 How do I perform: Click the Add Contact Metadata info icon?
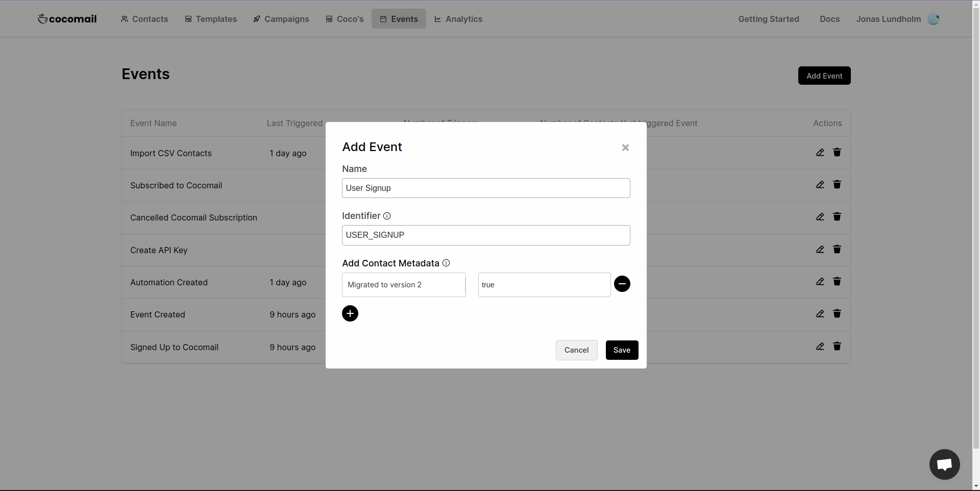[x=446, y=263]
